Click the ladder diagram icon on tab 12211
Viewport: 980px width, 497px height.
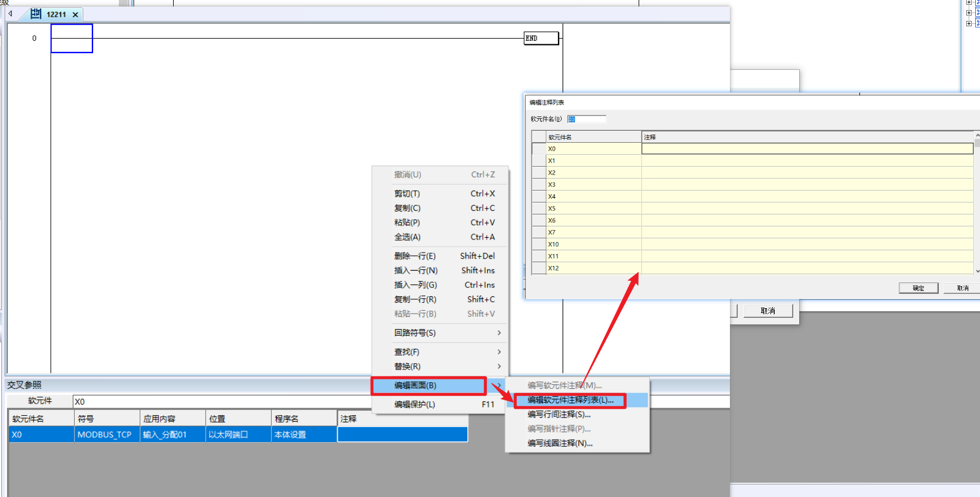[x=36, y=14]
